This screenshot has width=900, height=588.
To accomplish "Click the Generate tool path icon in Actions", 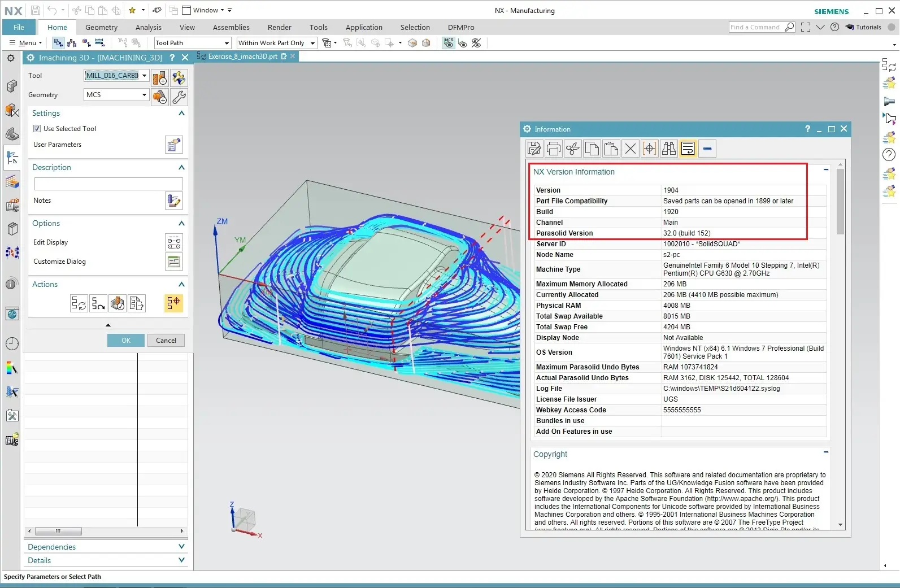I will tap(79, 303).
